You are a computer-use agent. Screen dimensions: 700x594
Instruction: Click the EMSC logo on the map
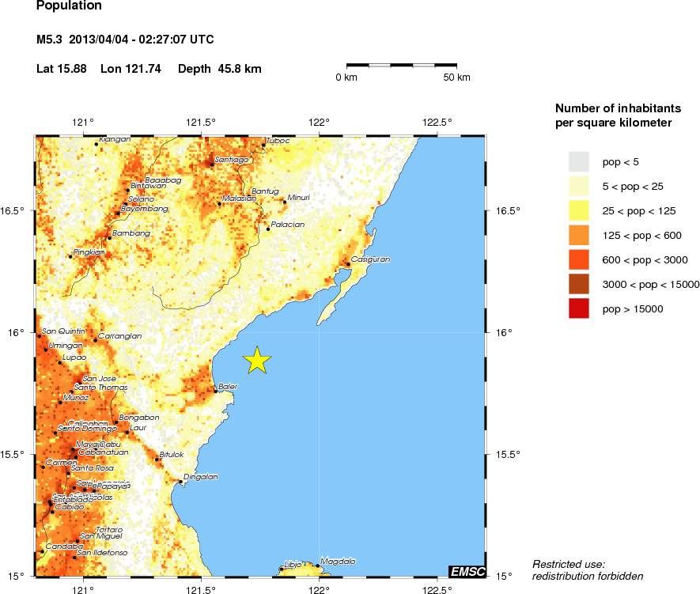467,571
